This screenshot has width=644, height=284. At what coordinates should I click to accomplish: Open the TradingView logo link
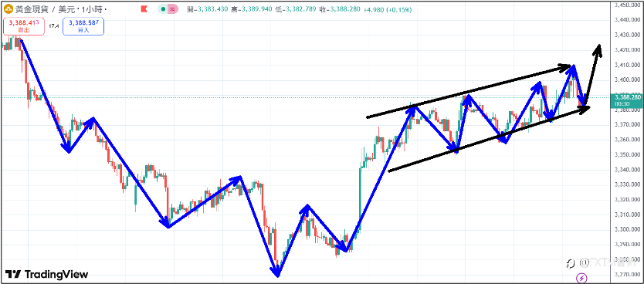coord(47,274)
